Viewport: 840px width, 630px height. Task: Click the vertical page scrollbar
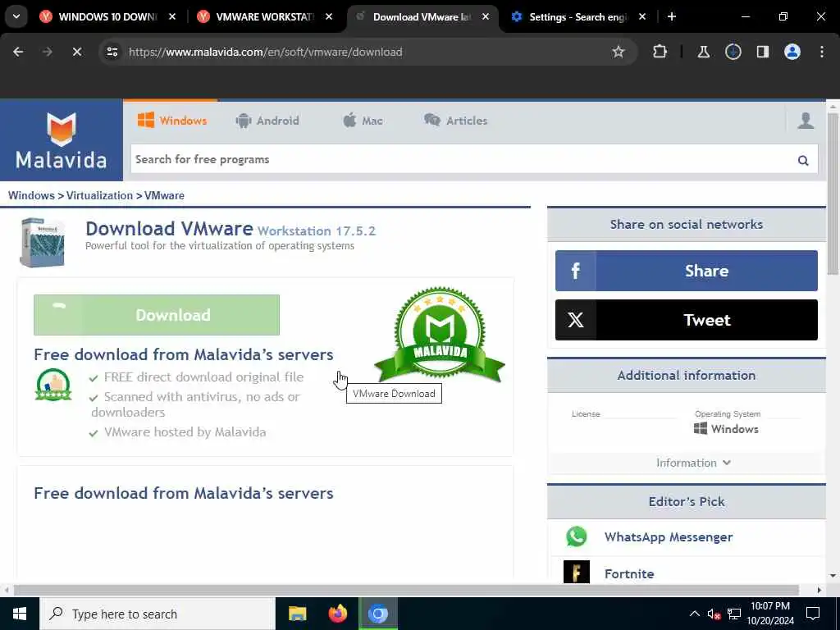tap(833, 194)
